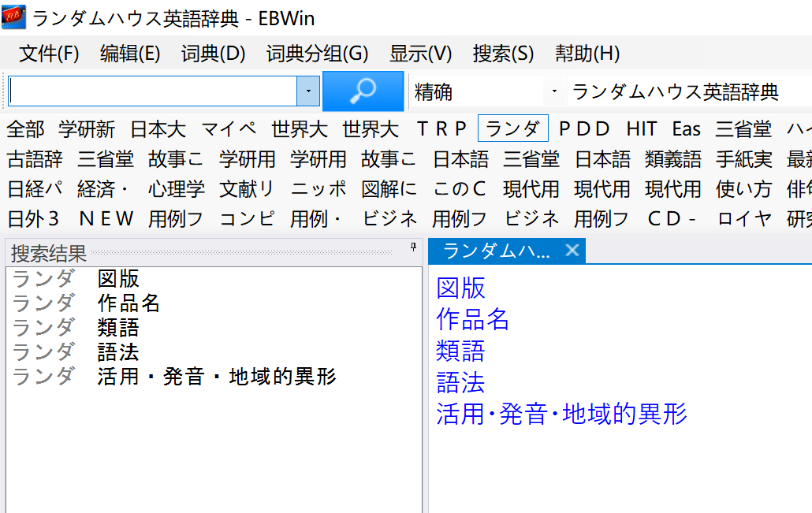Pin the 搜索结果 panel
The image size is (812, 513).
coord(413,247)
